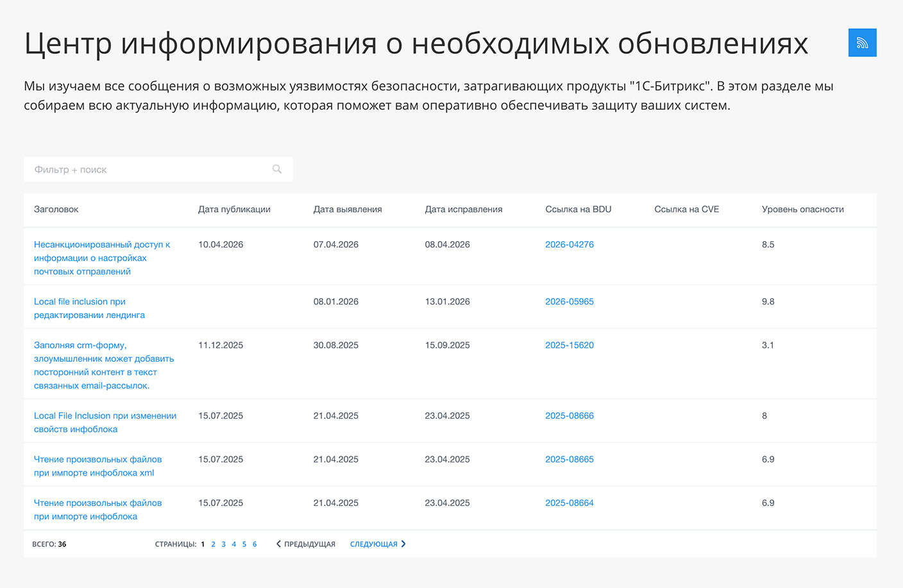Sort by 'Дата исправления' column header
This screenshot has width=903, height=588.
464,209
